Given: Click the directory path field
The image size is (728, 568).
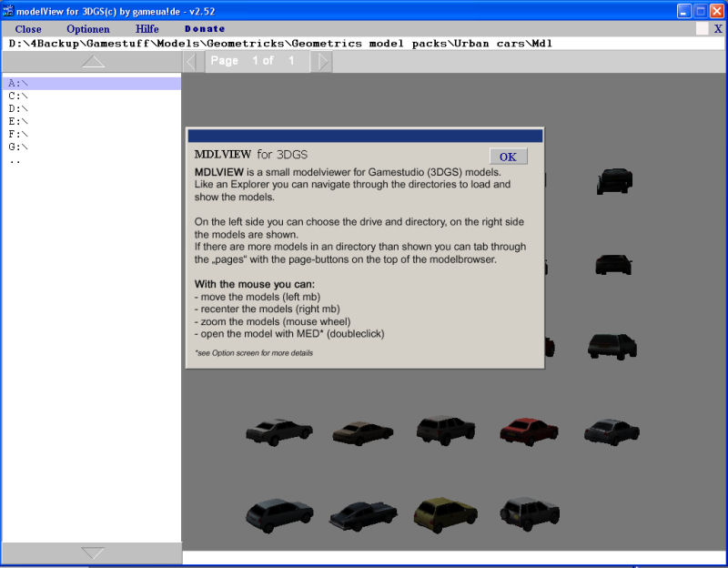Looking at the screenshot, I should click(363, 44).
